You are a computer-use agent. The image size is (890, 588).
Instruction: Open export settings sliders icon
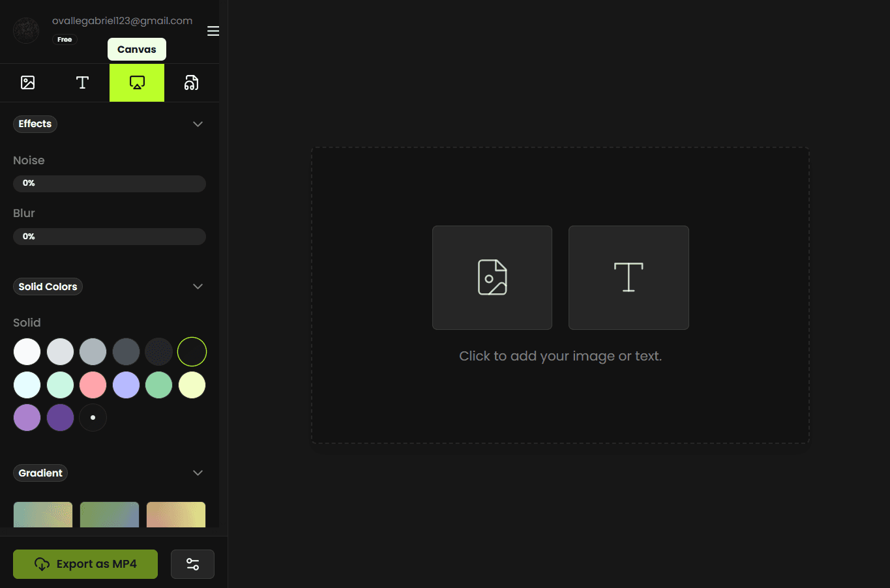pyautogui.click(x=192, y=564)
